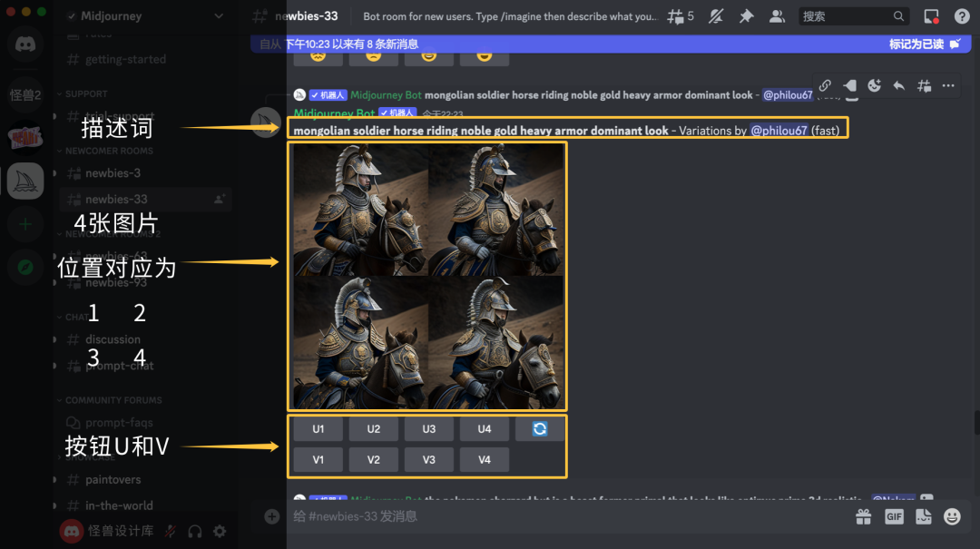Open the generated soldier image grid

point(428,276)
